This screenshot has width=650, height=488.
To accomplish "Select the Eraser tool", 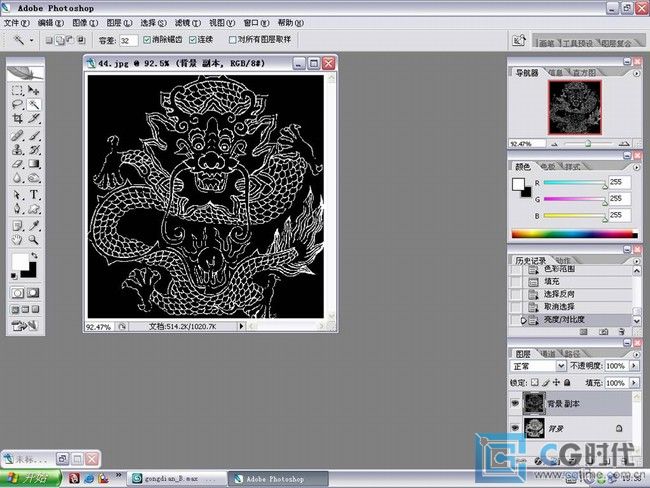I will tap(17, 164).
